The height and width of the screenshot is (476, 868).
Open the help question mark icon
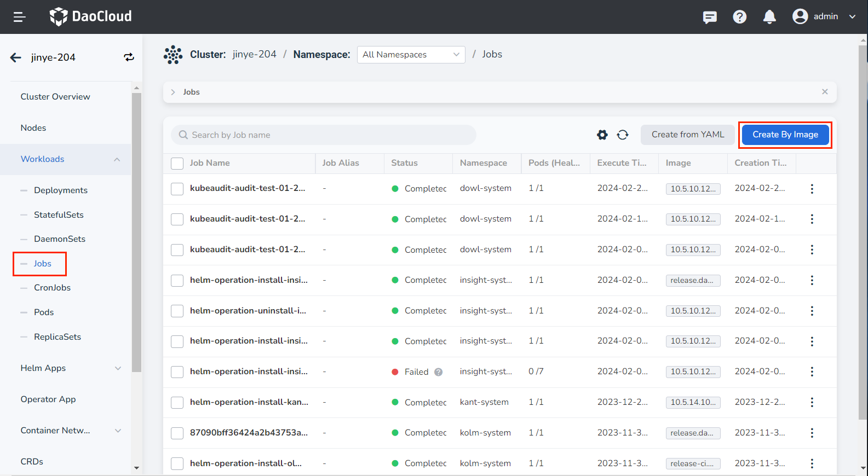pos(739,17)
